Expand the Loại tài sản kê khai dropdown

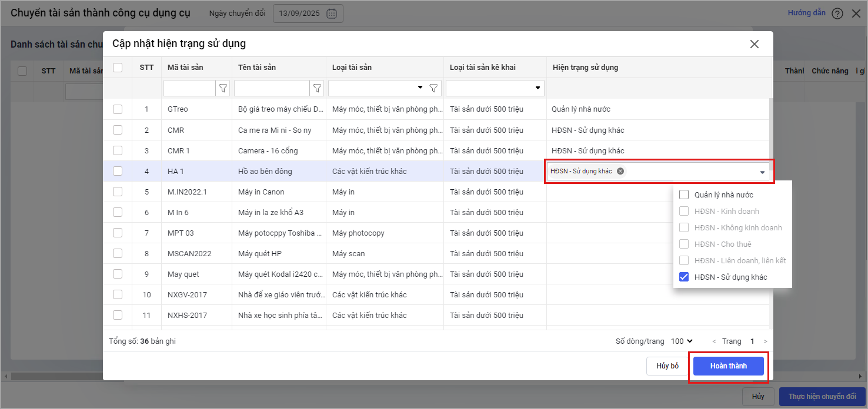pyautogui.click(x=538, y=88)
